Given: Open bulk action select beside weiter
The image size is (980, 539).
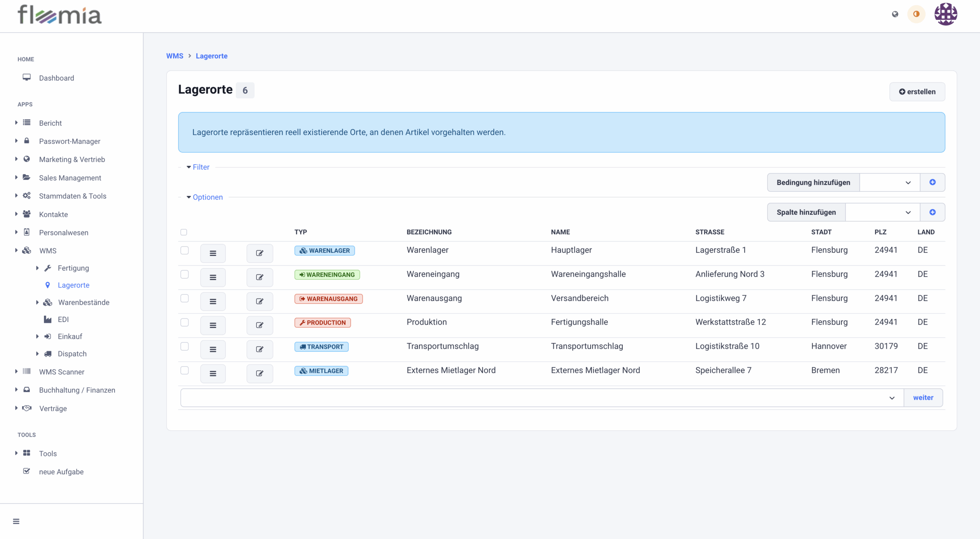Looking at the screenshot, I should click(542, 398).
